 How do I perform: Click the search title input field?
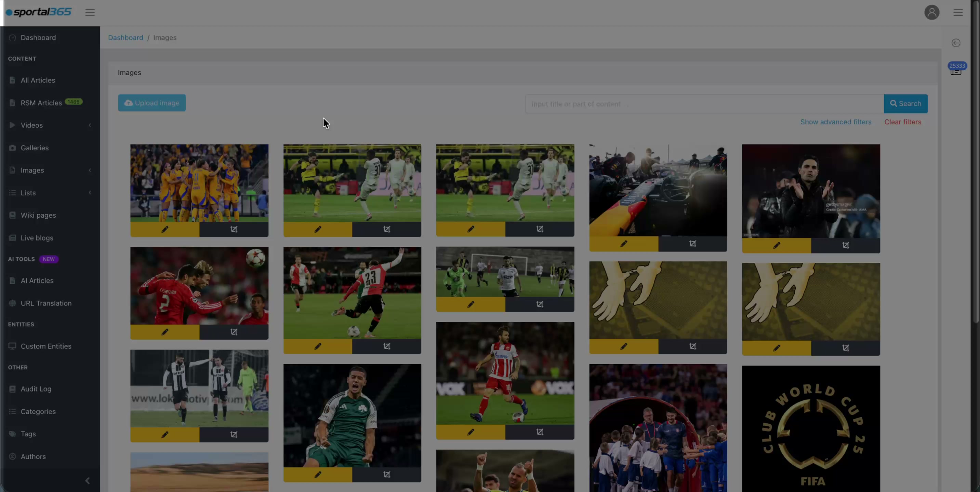[704, 104]
